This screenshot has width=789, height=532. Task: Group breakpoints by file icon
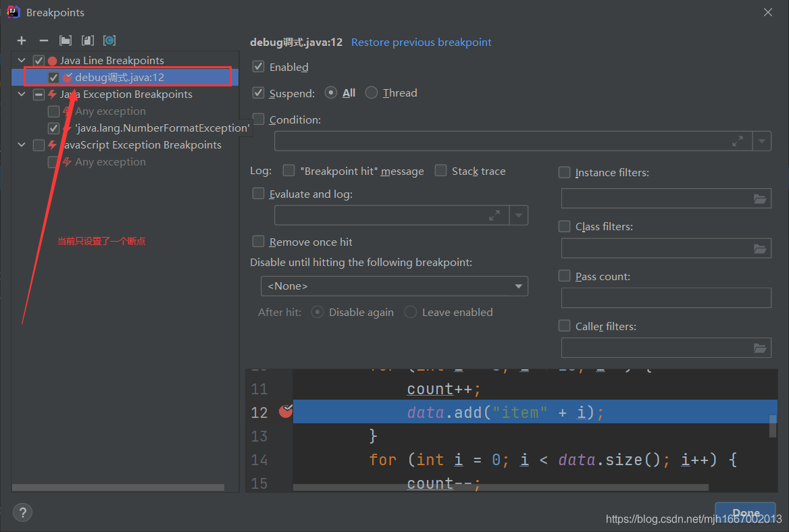tap(88, 41)
